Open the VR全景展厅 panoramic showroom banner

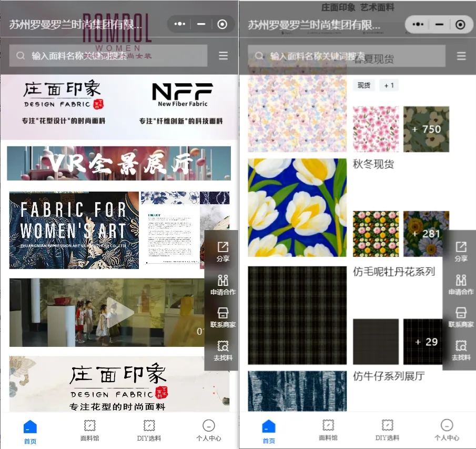pos(119,163)
